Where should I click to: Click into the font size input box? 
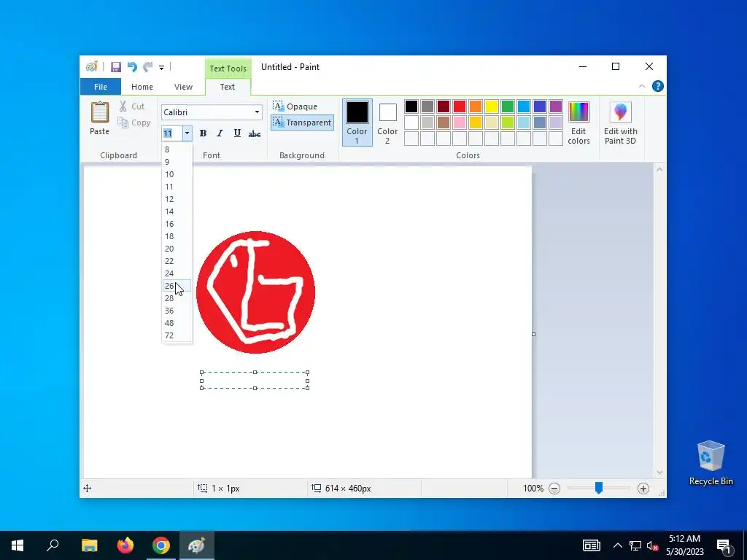[172, 133]
